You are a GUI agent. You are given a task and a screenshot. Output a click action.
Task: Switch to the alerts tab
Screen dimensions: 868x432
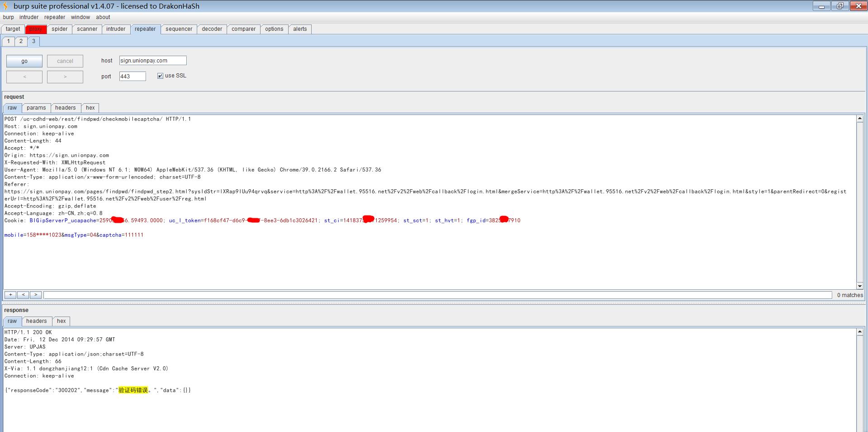coord(300,29)
